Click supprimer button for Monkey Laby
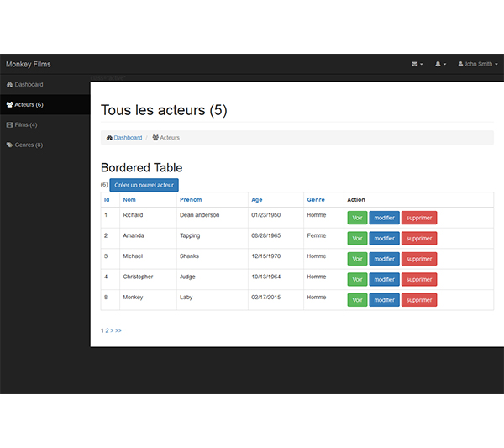The image size is (504, 448). 418,300
